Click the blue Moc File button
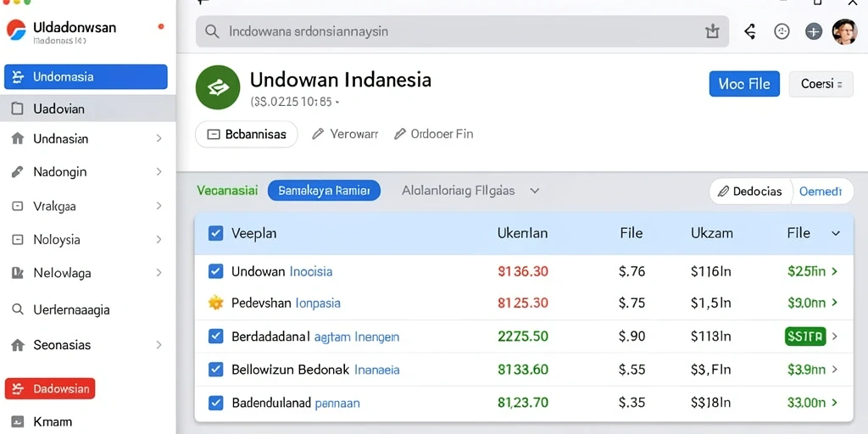Viewport: 868px width, 434px height. 744,84
